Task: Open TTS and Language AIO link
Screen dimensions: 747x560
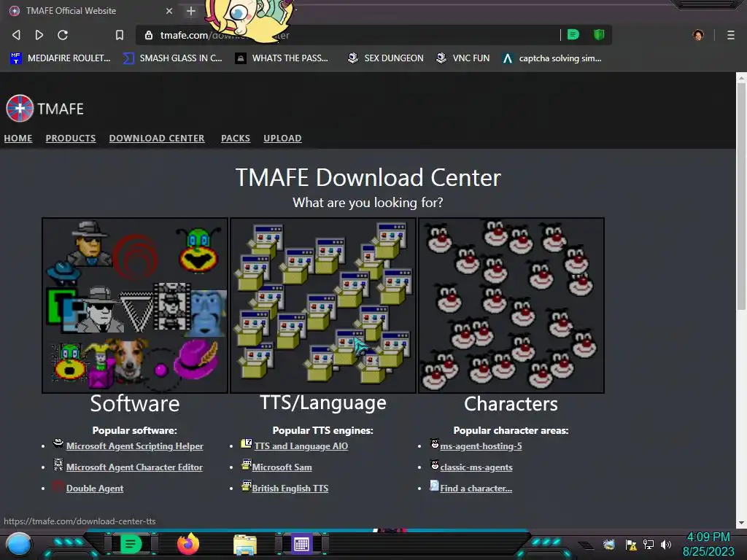Action: pyautogui.click(x=301, y=446)
